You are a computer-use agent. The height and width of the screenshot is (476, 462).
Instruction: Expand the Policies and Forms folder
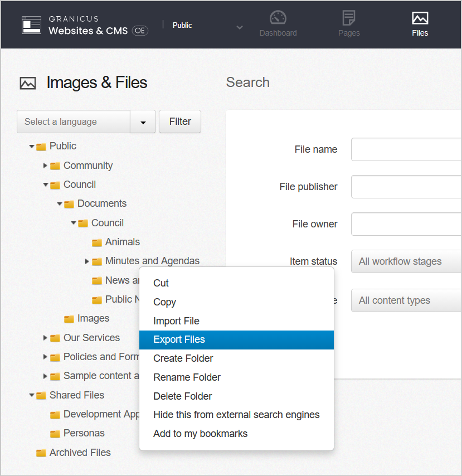[x=45, y=357]
